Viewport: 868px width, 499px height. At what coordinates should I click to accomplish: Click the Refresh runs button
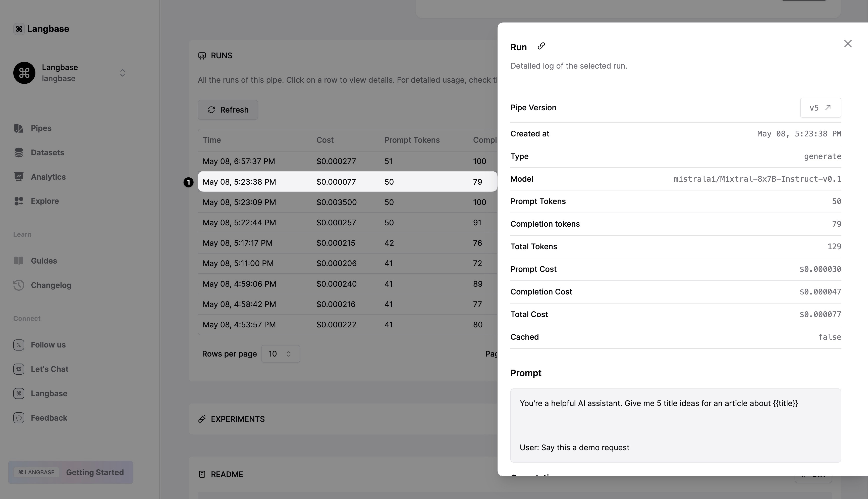tap(228, 110)
